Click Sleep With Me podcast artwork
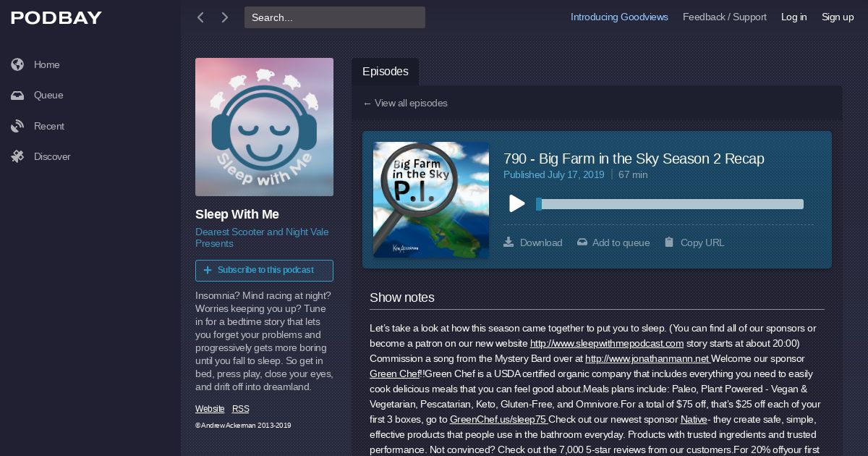Screen dimensions: 868x456 tap(264, 127)
